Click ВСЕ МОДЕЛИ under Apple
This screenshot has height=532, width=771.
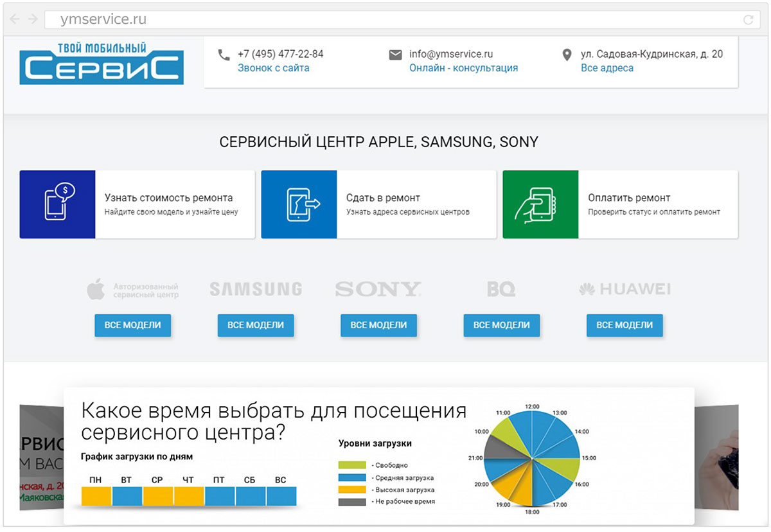pos(133,325)
